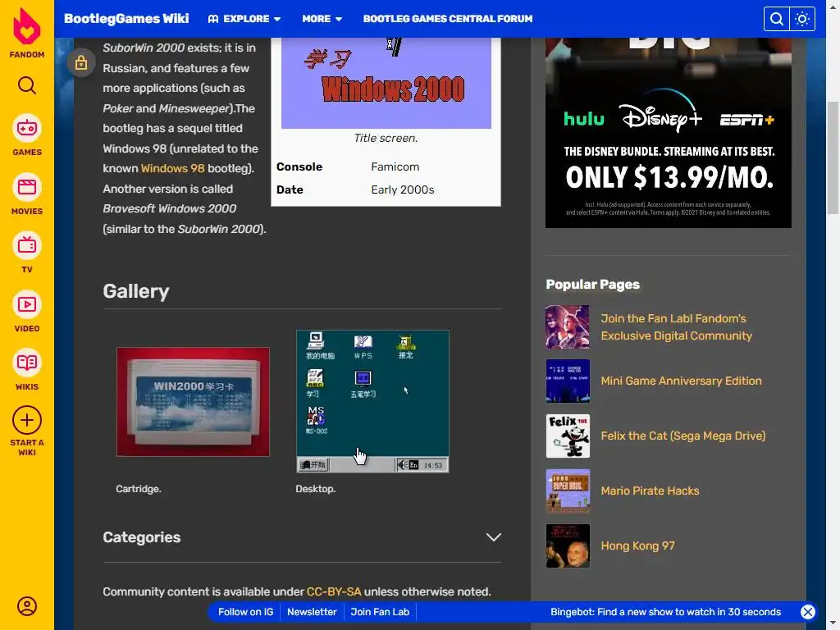Open the Windows 2000 title screen image

(386, 83)
